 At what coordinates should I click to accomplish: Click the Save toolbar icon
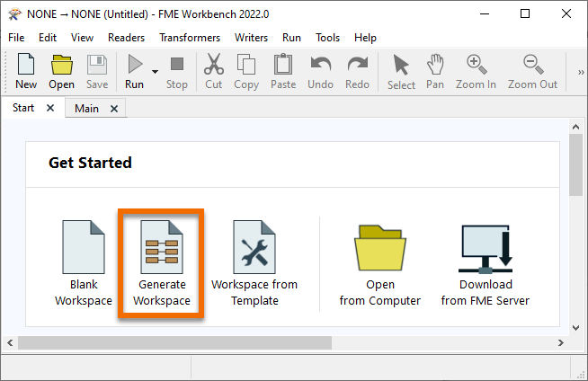(97, 72)
